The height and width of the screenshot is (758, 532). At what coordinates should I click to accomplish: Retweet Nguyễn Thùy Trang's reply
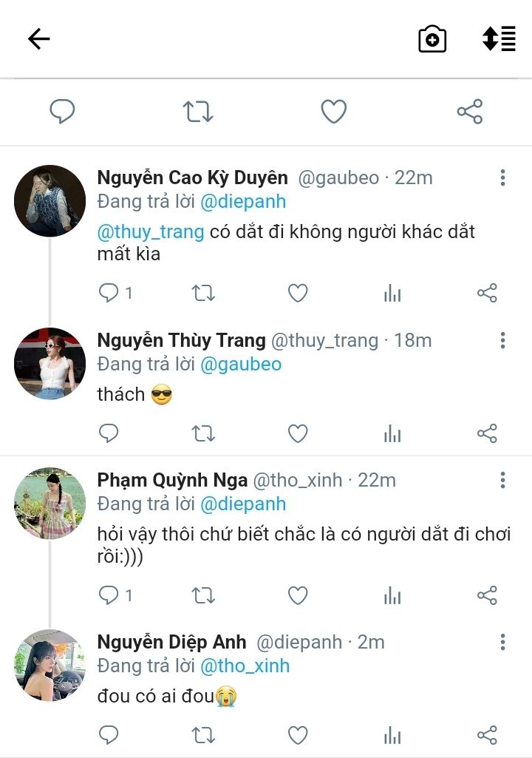(x=203, y=433)
